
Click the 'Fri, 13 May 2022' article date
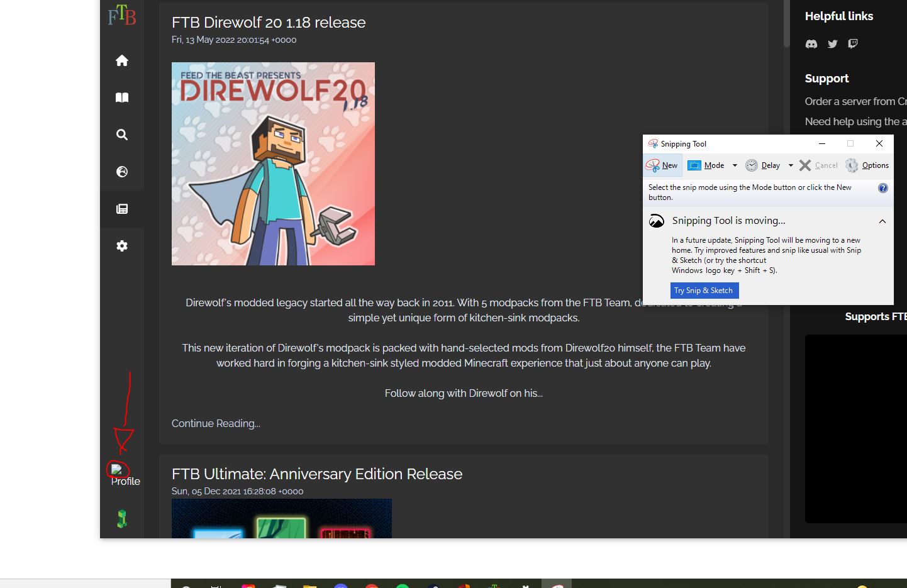[x=234, y=40]
